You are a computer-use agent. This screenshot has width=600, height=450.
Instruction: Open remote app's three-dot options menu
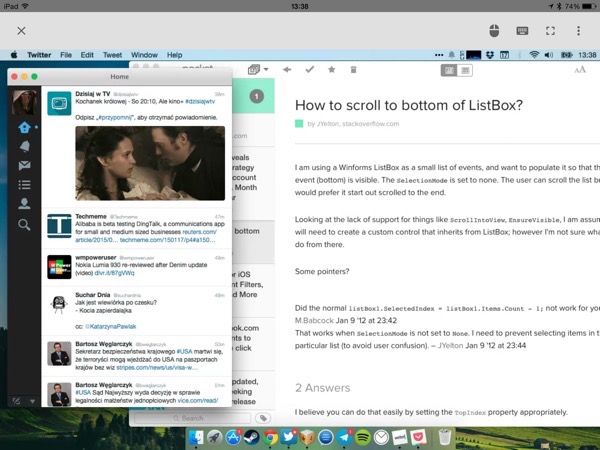pos(579,31)
